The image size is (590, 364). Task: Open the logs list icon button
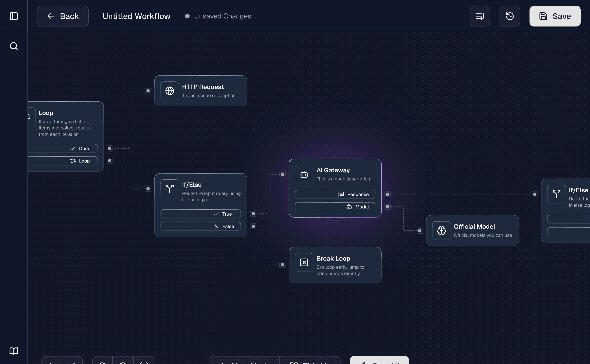point(480,16)
